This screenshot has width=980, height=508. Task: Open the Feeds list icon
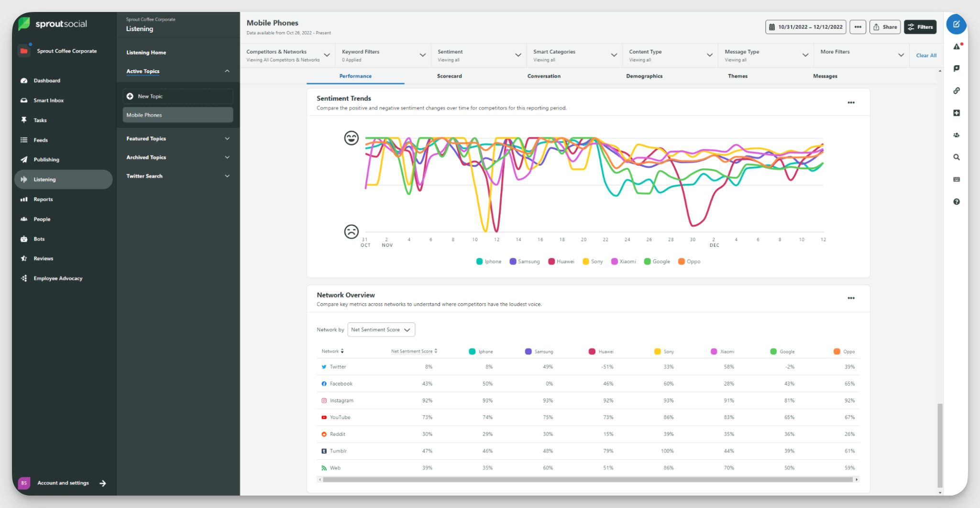tap(24, 140)
